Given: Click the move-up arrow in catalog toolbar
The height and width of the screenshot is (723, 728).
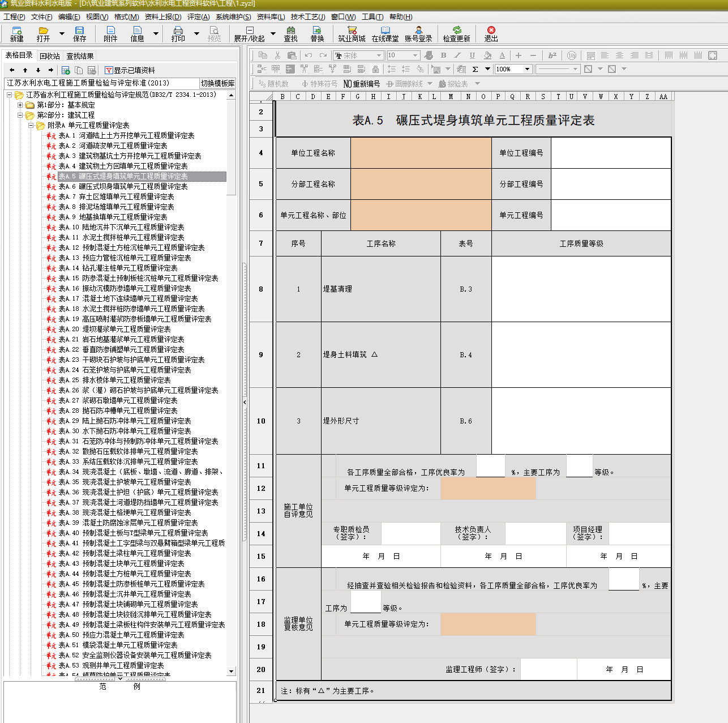Looking at the screenshot, I should (25, 70).
